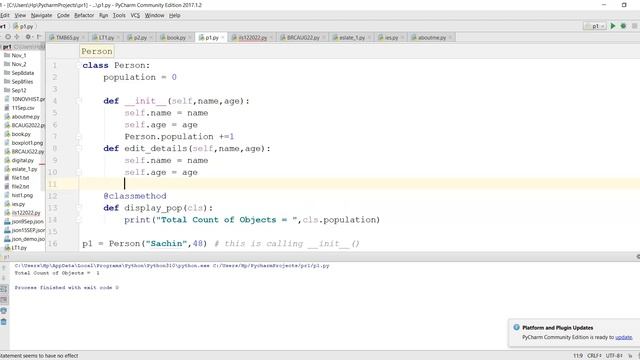Image resolution: width=640 pixels, height=360 pixels.
Task: Close the TM865.py editor tab
Action: click(83, 38)
